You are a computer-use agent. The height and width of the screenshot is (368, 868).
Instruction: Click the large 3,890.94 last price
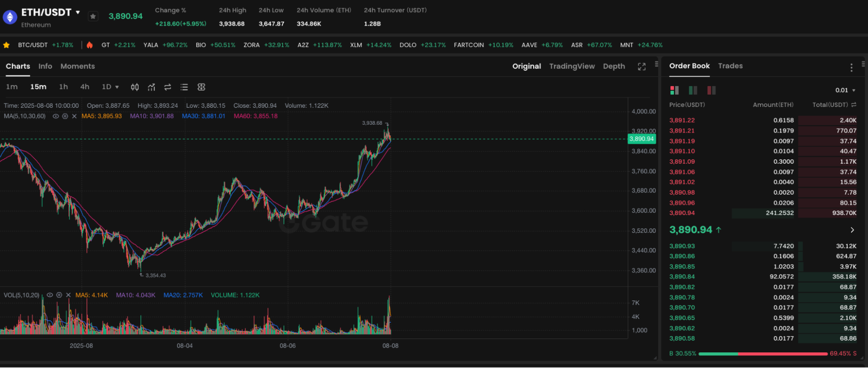(690, 230)
